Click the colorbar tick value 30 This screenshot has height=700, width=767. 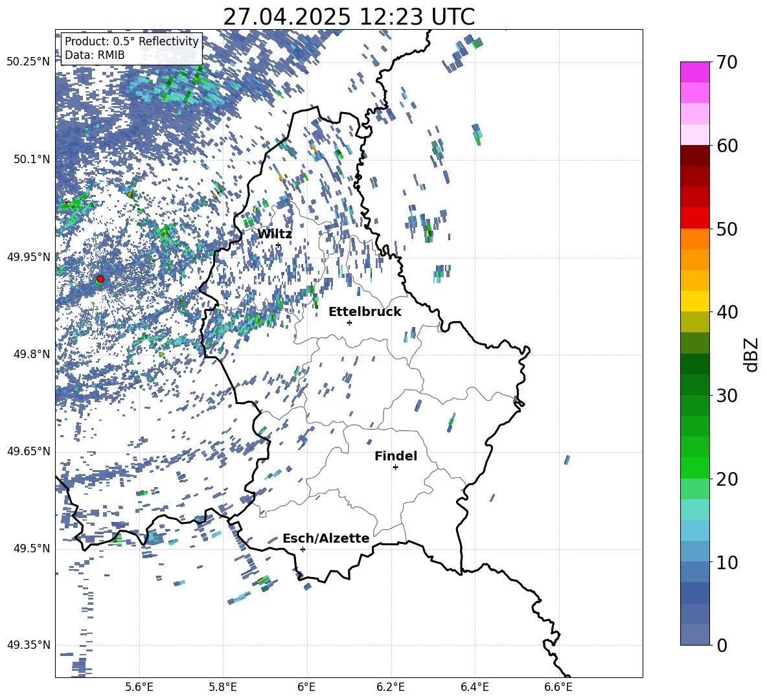click(x=726, y=396)
